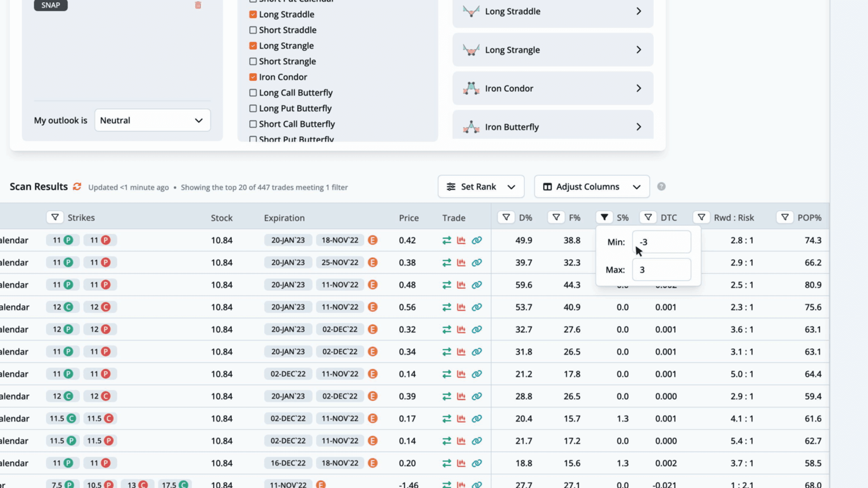Open D% column filter funnel
The width and height of the screenshot is (868, 488).
tap(506, 217)
